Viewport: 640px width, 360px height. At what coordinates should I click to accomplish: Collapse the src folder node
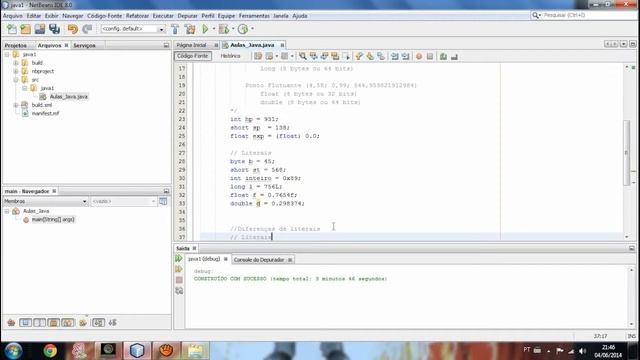coord(16,80)
